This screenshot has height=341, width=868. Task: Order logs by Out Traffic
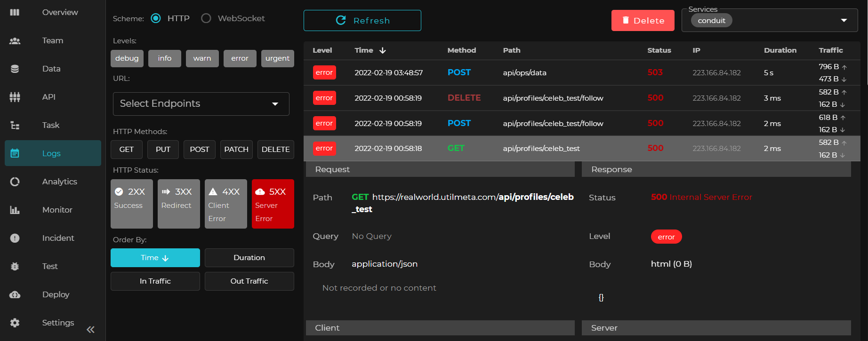tap(249, 281)
